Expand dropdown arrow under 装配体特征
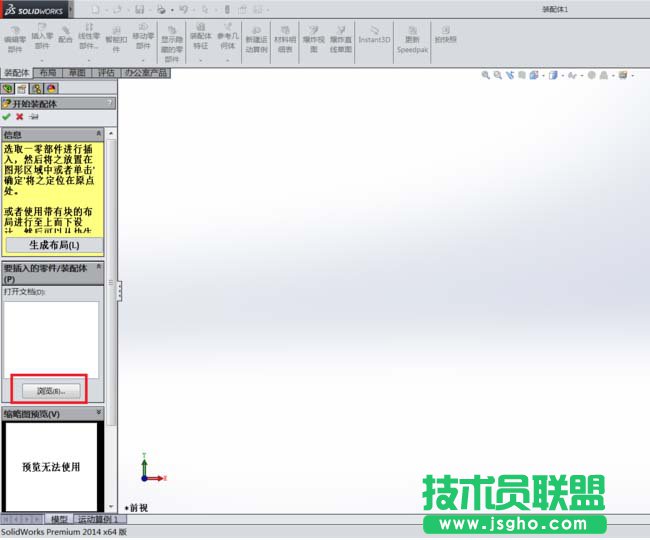Screen dimensions: 650x540 click(201, 61)
